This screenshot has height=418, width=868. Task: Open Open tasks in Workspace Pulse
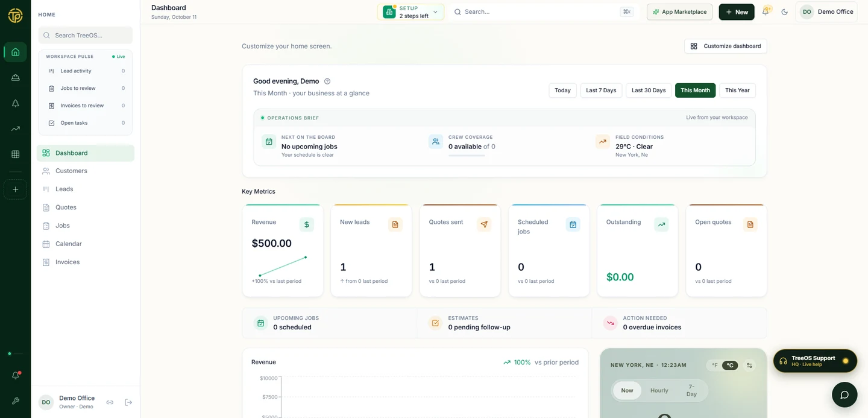86,123
